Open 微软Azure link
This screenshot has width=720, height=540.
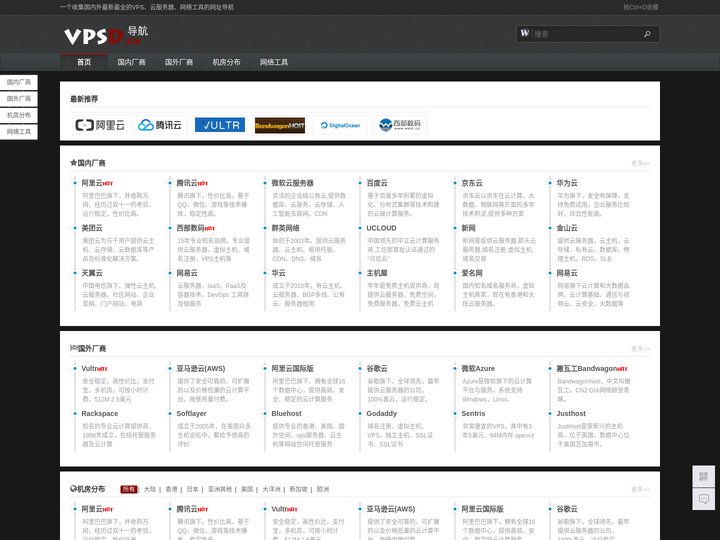(478, 369)
